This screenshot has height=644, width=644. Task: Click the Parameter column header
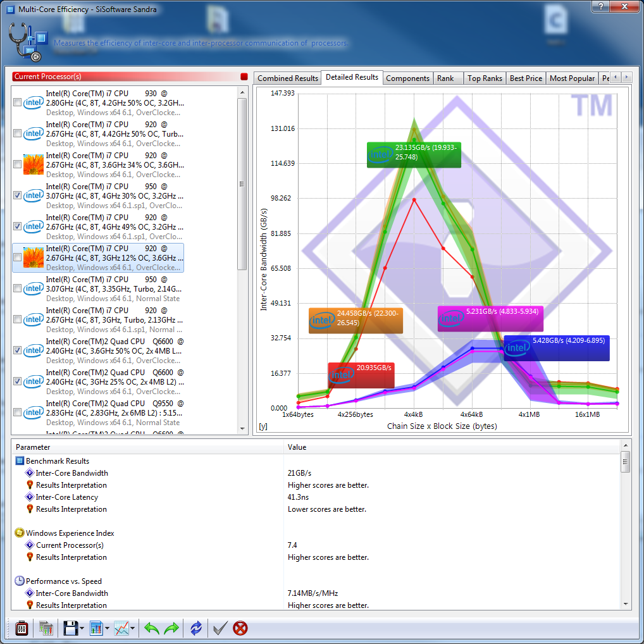(x=148, y=447)
